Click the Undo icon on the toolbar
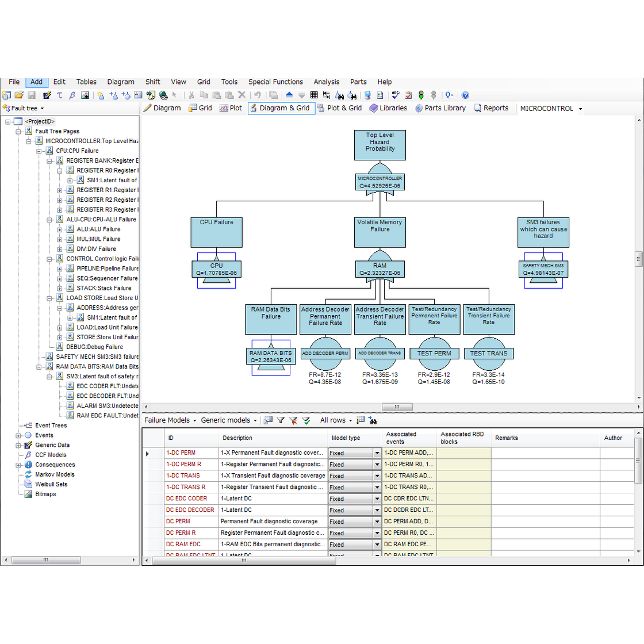Image resolution: width=644 pixels, height=644 pixels. tap(257, 95)
